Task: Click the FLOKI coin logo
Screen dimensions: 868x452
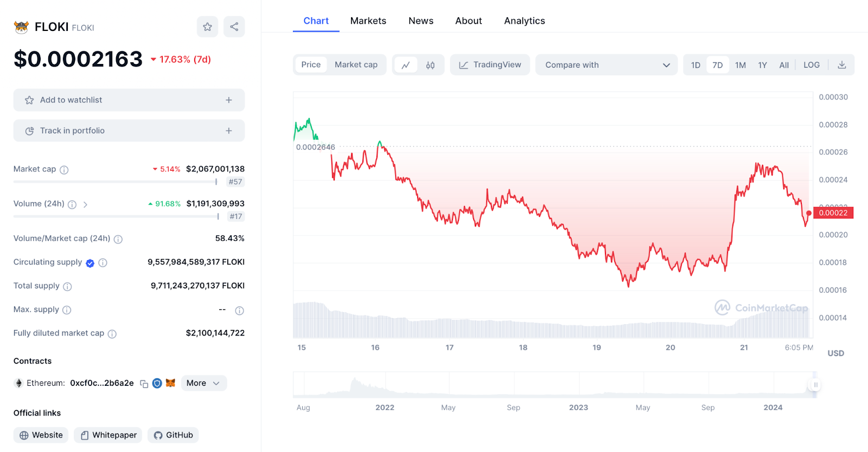Action: (x=21, y=27)
